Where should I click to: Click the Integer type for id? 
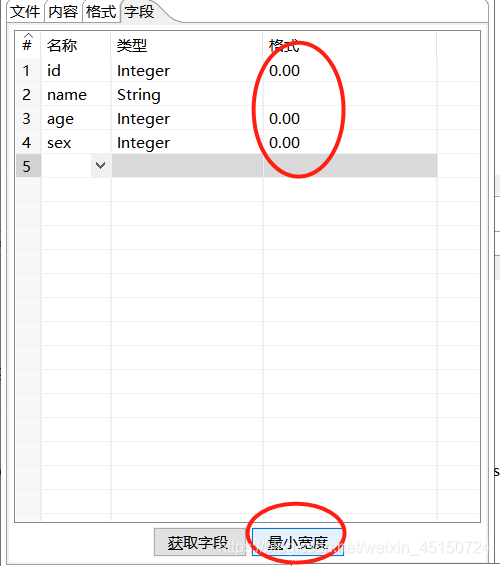tap(187, 70)
